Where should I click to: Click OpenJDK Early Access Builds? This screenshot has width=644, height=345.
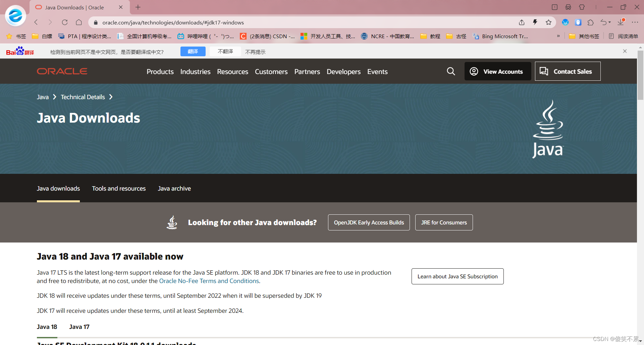pyautogui.click(x=369, y=222)
